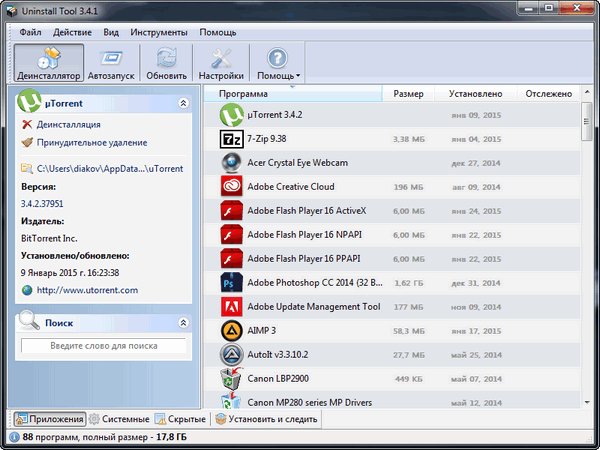Select the 7-Zip 9.38 icon
The height and width of the screenshot is (450, 600).
click(232, 139)
